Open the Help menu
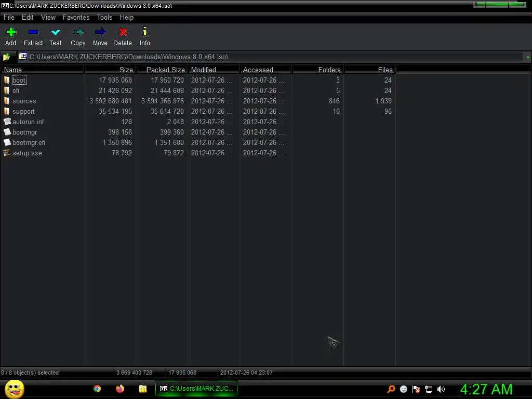Screen dimensions: 532x399 click(127, 17)
